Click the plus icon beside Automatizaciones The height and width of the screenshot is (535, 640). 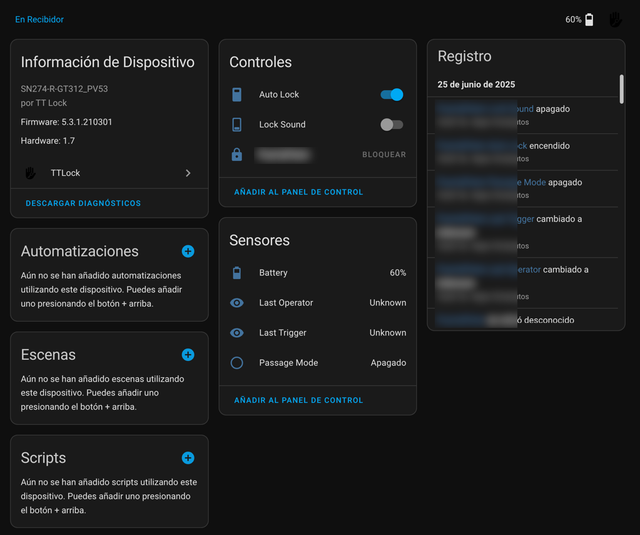(188, 252)
